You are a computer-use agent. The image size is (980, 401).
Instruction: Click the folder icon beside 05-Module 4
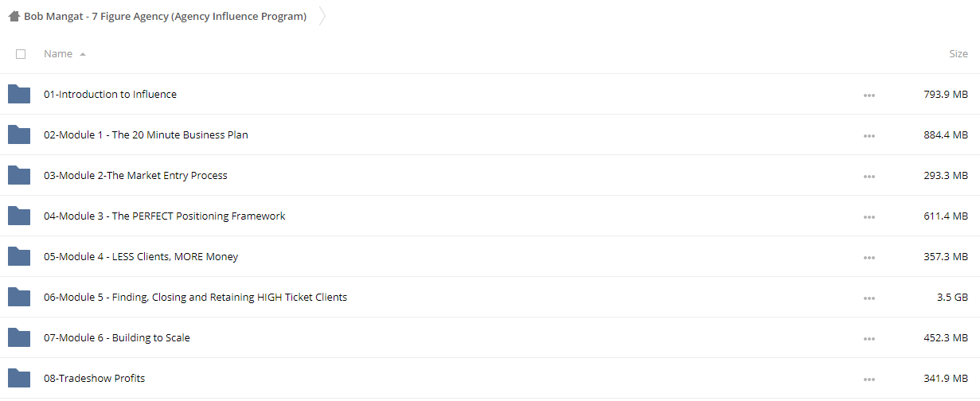coord(19,256)
